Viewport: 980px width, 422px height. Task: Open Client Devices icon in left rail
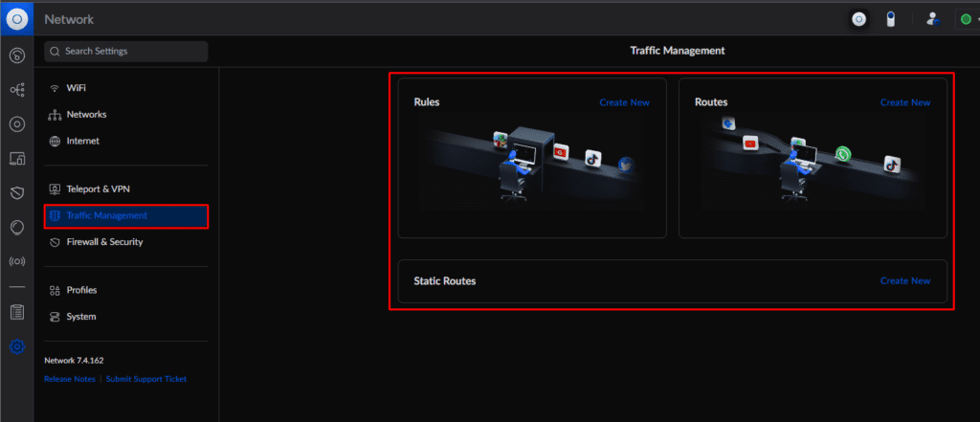click(x=17, y=159)
